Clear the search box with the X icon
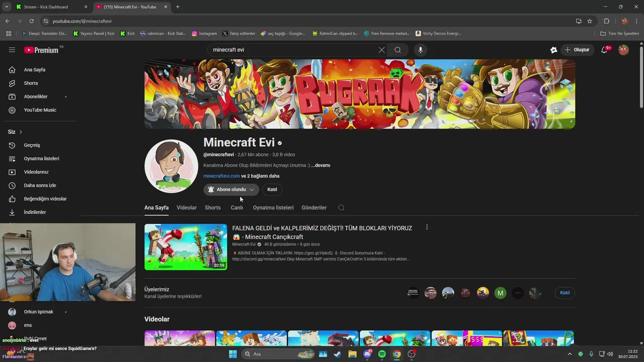 coord(381,50)
